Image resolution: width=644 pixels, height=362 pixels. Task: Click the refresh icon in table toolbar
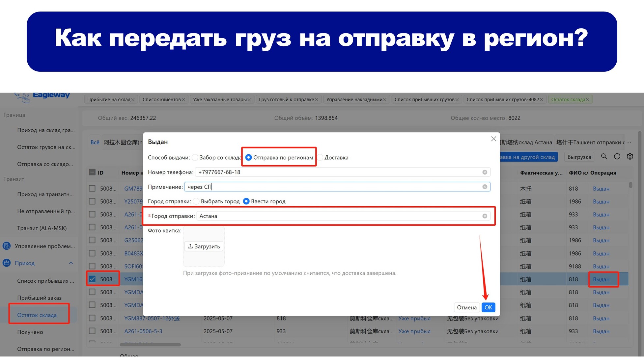coord(617,157)
